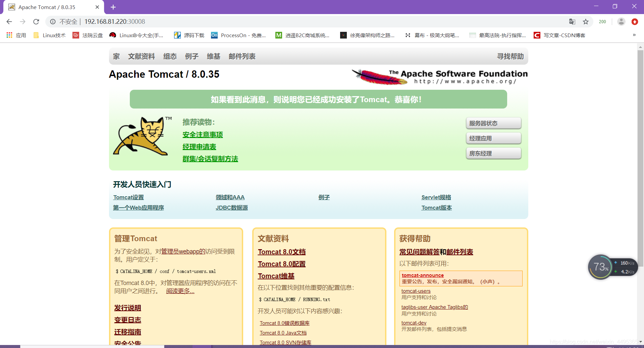The image size is (644, 348).
Task: Click the translate page icon in address bar
Action: 572,21
